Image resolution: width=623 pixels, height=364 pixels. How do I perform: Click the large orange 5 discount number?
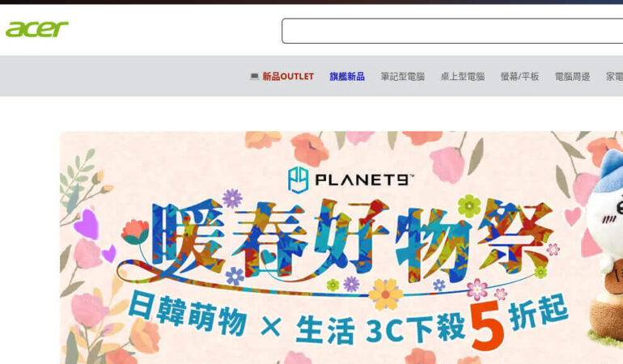487,324
